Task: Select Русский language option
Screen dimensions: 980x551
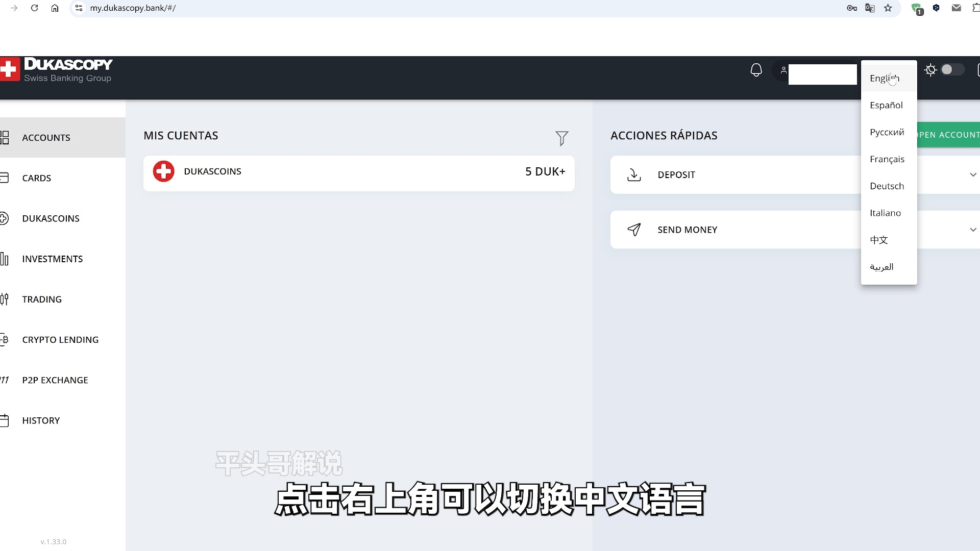Action: click(889, 132)
